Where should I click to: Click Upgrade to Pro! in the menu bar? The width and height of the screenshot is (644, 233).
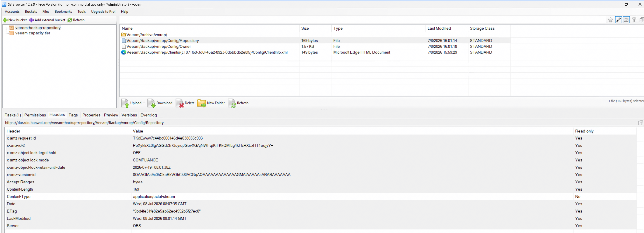click(103, 11)
